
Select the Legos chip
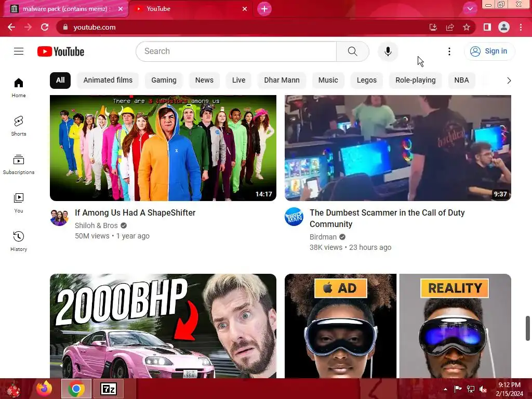(366, 80)
